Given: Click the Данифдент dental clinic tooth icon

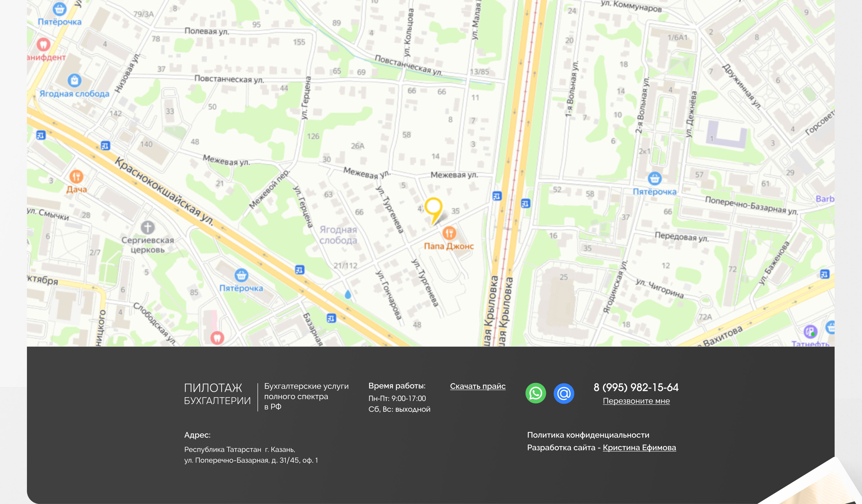Looking at the screenshot, I should coord(43,44).
